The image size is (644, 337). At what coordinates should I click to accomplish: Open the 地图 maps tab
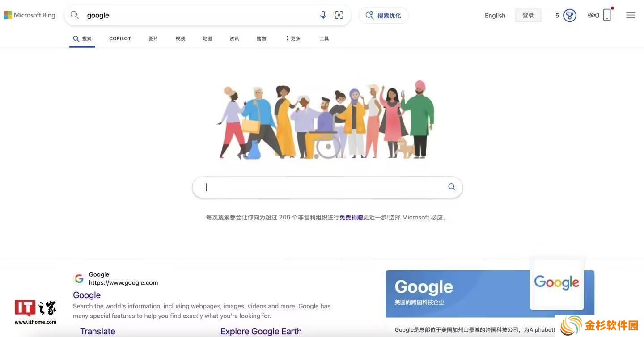(x=207, y=38)
